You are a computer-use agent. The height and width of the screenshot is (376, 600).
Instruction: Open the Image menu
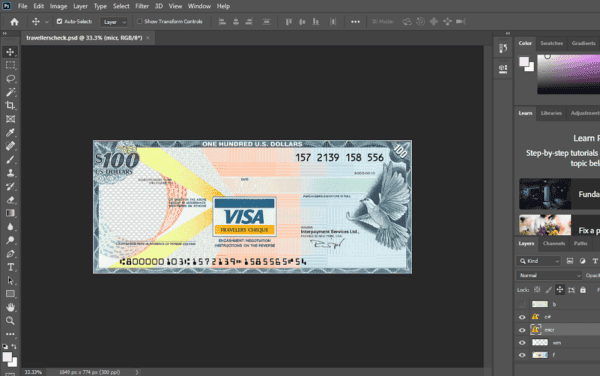point(58,6)
